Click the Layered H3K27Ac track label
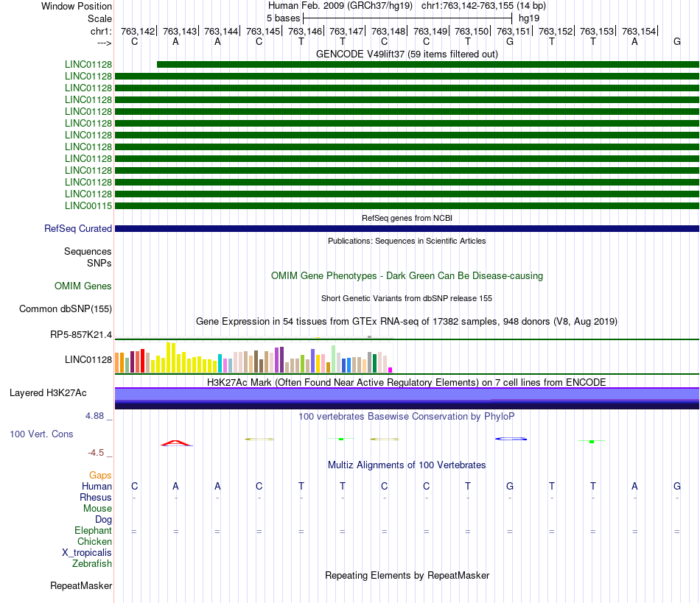The image size is (700, 603). (x=48, y=393)
